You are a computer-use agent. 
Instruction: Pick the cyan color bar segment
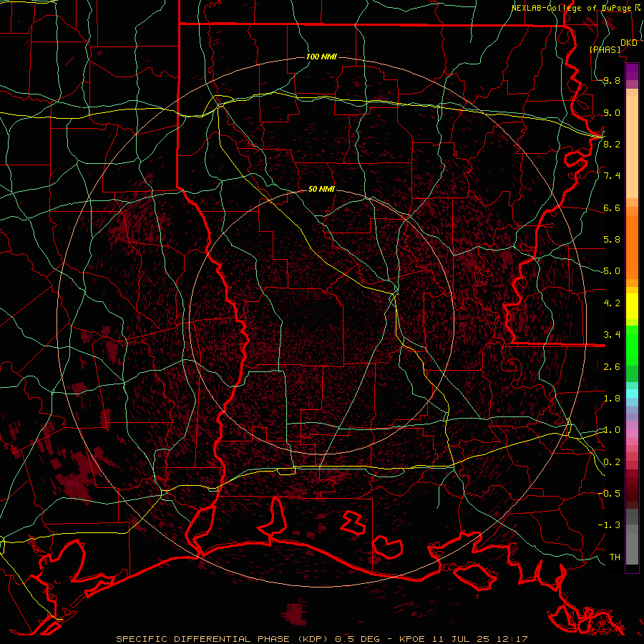click(x=632, y=393)
